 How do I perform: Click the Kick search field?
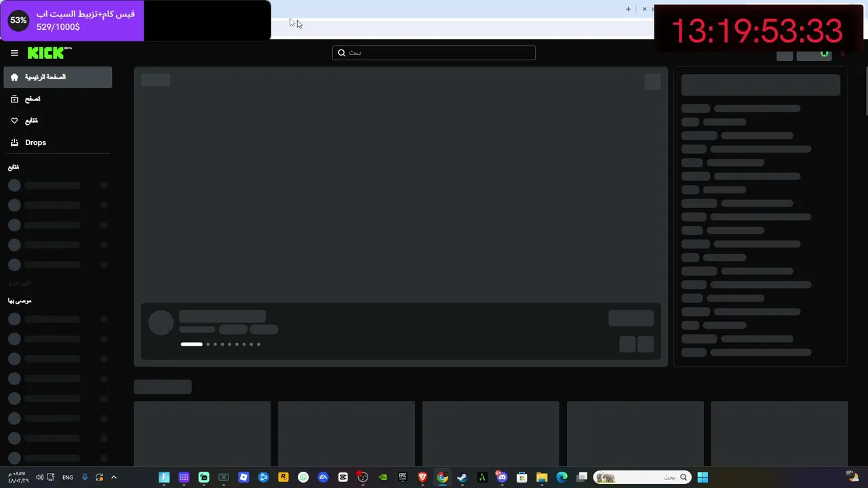[434, 53]
